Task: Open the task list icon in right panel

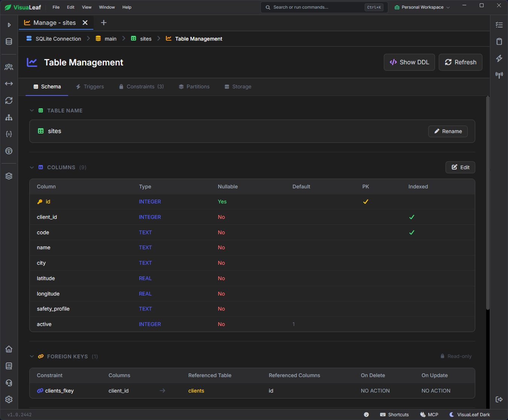Action: coord(499,25)
